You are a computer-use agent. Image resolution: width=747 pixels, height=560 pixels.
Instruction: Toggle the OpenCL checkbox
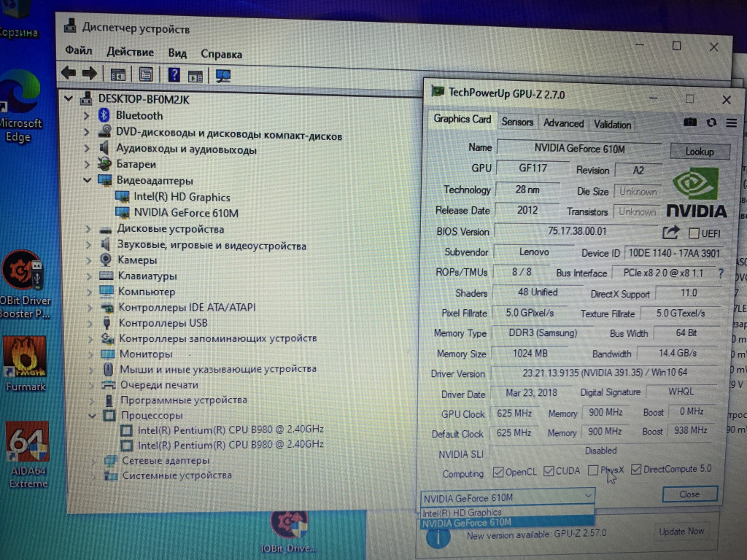pos(498,471)
